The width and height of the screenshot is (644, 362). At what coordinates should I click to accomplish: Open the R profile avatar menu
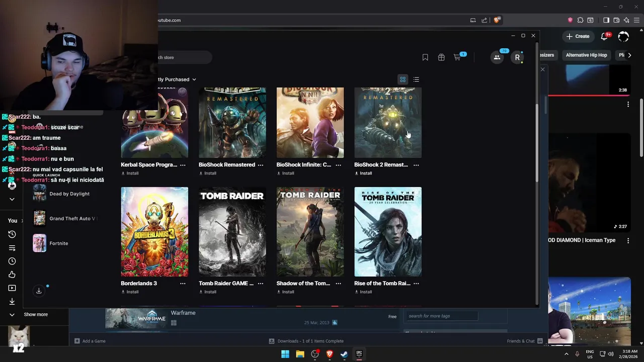click(x=517, y=57)
